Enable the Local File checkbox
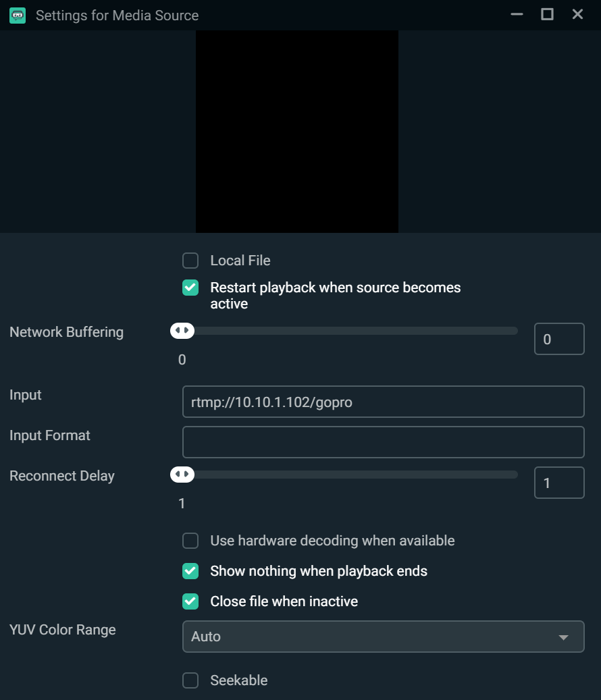The height and width of the screenshot is (700, 601). (190, 261)
